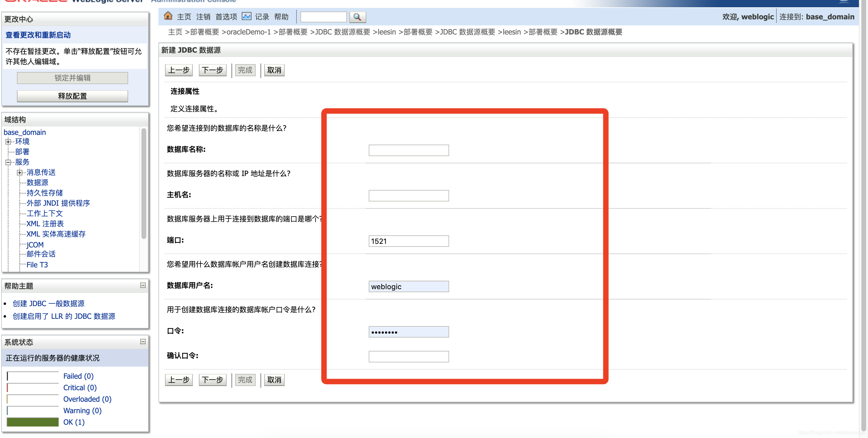Click the top 完成 button

coord(245,70)
